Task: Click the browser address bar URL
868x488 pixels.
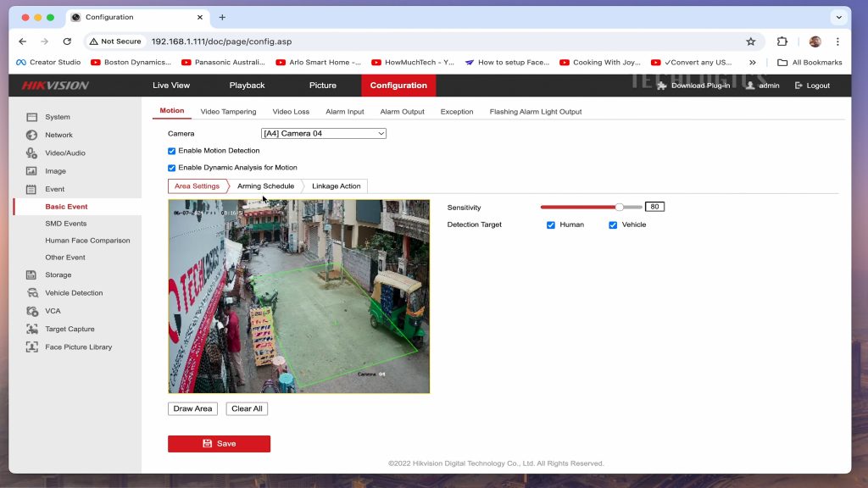Action: pyautogui.click(x=220, y=41)
